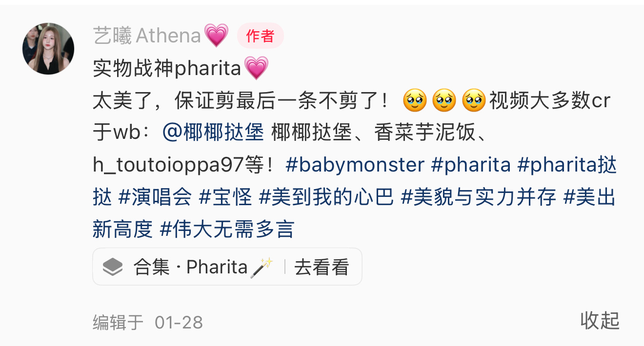Tap the pink heart after 实物战神pharita
This screenshot has width=644, height=346.
tap(256, 69)
